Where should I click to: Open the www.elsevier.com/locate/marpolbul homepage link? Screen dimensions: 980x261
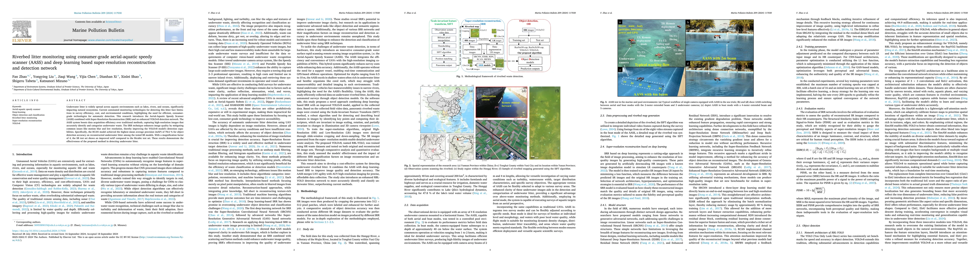coord(110,40)
